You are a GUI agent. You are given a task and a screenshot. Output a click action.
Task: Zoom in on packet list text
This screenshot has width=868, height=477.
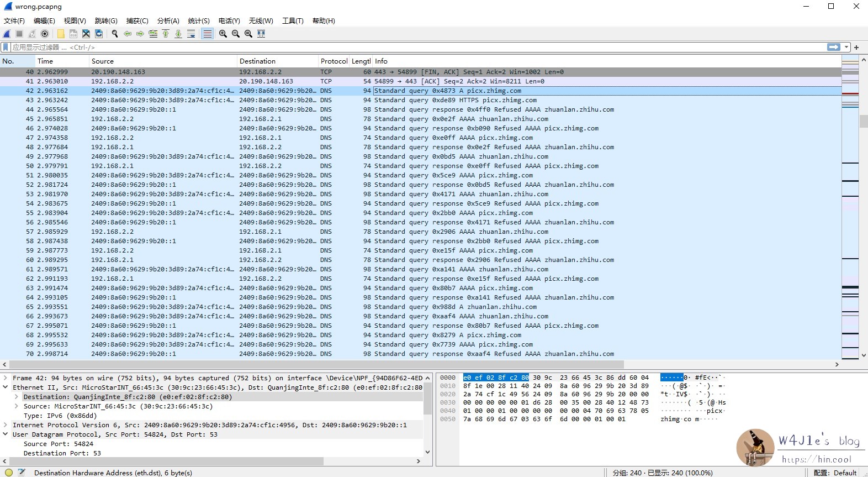223,34
